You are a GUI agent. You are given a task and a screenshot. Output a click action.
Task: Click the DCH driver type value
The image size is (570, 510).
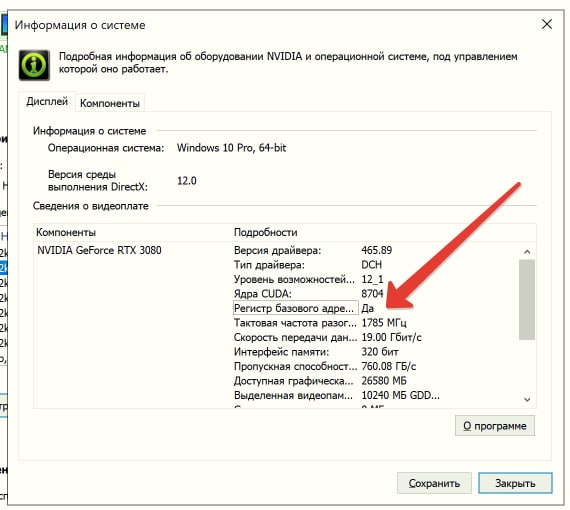coord(371,265)
